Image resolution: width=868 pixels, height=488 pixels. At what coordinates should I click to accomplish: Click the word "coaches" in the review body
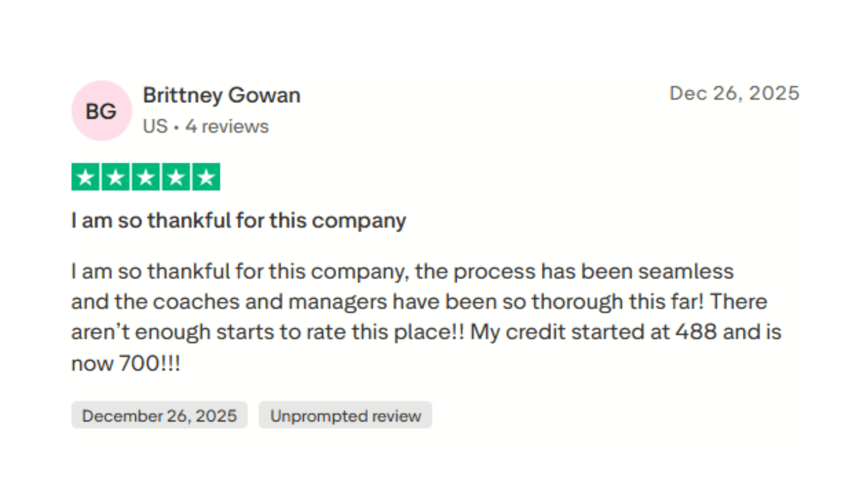tap(196, 302)
